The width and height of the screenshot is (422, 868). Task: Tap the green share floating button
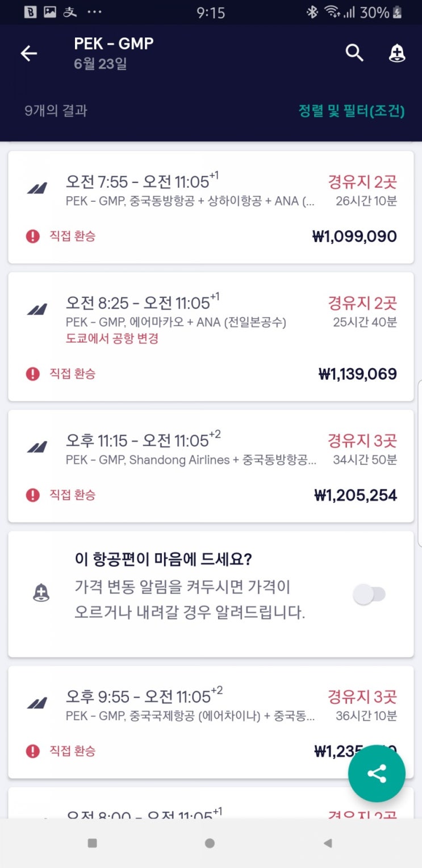pos(377,774)
